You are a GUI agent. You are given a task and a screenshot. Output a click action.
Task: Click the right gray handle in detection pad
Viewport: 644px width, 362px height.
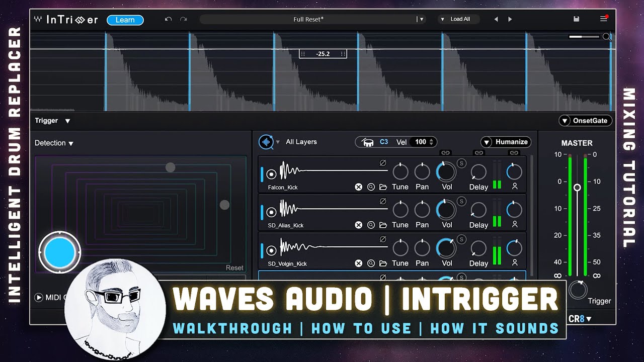tap(225, 205)
